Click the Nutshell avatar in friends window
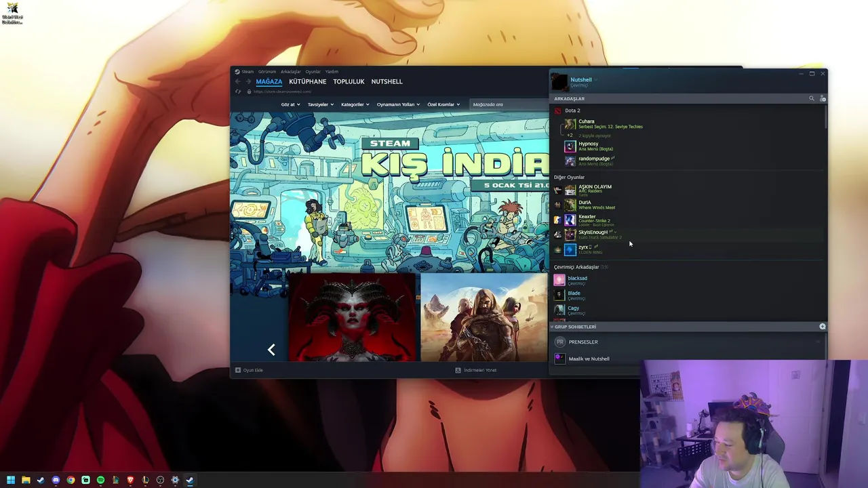868x488 pixels. point(559,82)
